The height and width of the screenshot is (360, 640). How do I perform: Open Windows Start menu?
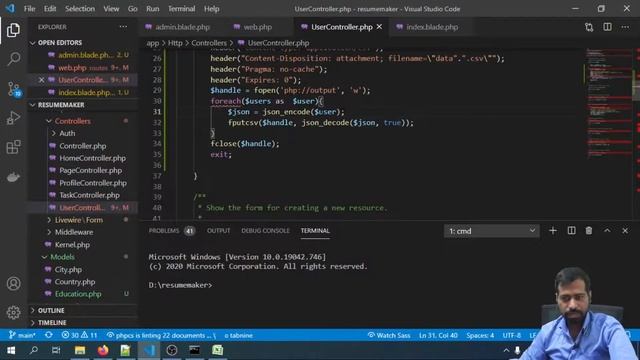11,350
